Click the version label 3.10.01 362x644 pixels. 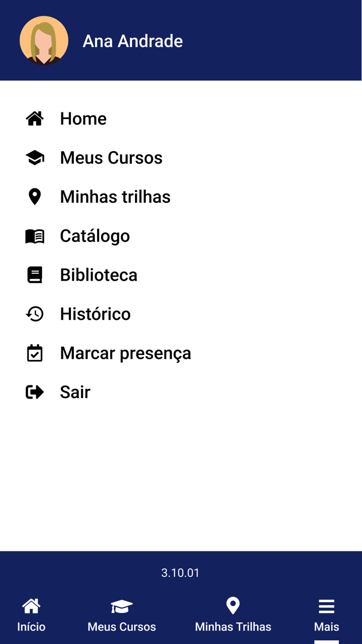(180, 573)
